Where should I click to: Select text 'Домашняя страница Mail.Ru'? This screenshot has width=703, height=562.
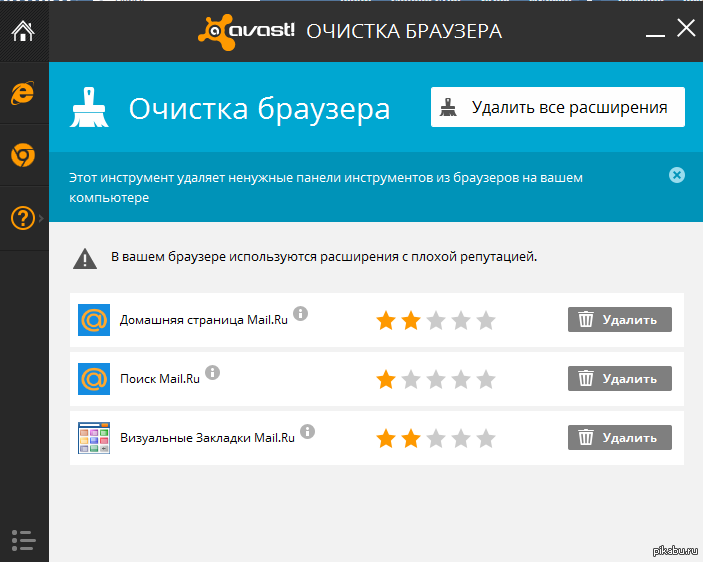click(x=204, y=320)
